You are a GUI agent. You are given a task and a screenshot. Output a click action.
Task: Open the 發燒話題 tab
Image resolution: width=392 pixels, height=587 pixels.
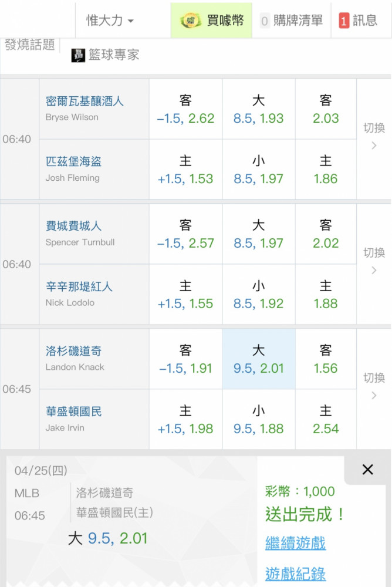29,45
